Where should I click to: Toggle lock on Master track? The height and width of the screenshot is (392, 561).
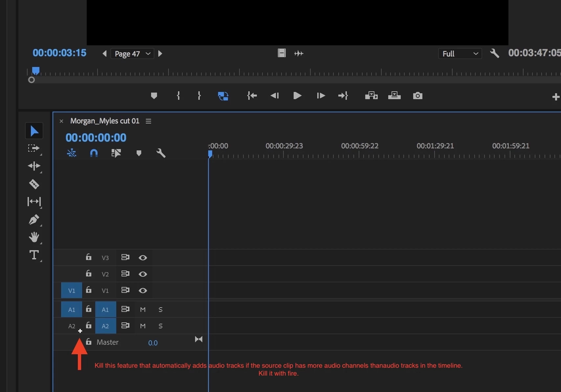coord(89,342)
